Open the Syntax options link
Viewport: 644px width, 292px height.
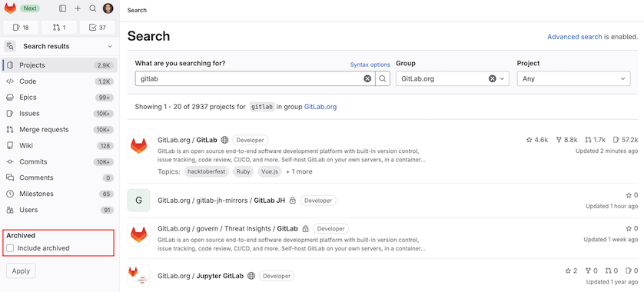370,65
